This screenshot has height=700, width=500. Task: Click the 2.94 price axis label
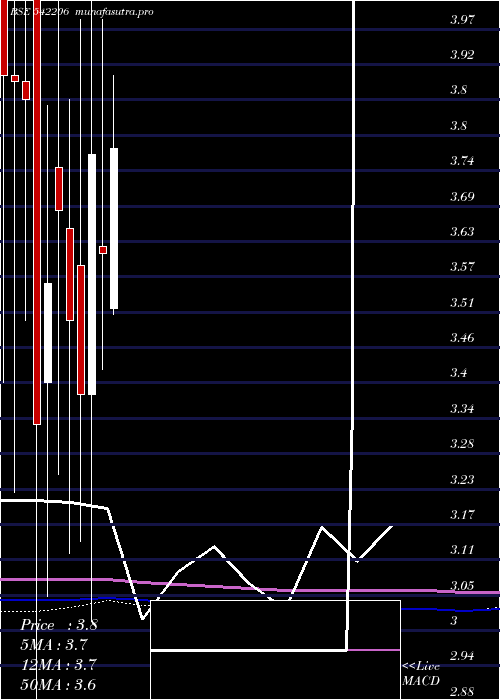click(x=462, y=656)
